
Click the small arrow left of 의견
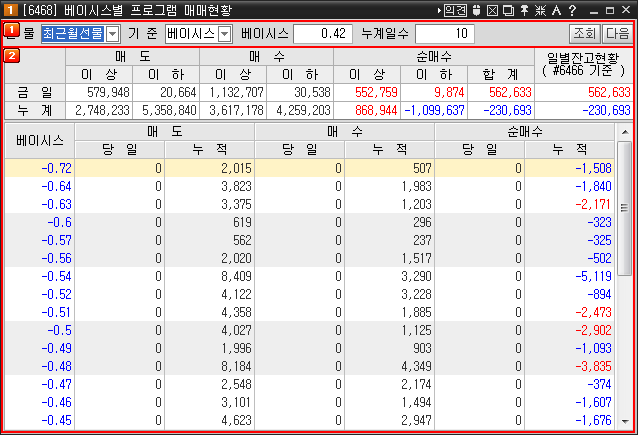tap(438, 10)
